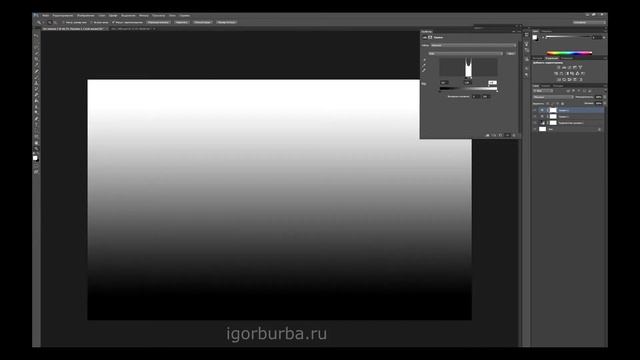Open the Image menu
The image size is (640, 360).
(x=86, y=16)
